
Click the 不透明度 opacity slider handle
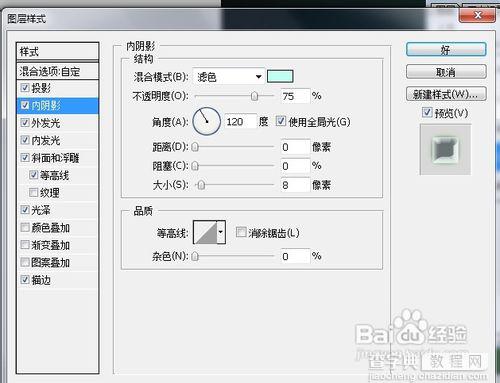255,96
